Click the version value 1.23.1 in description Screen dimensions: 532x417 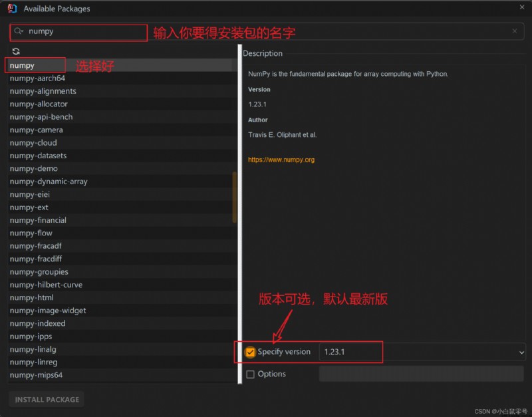coord(257,104)
